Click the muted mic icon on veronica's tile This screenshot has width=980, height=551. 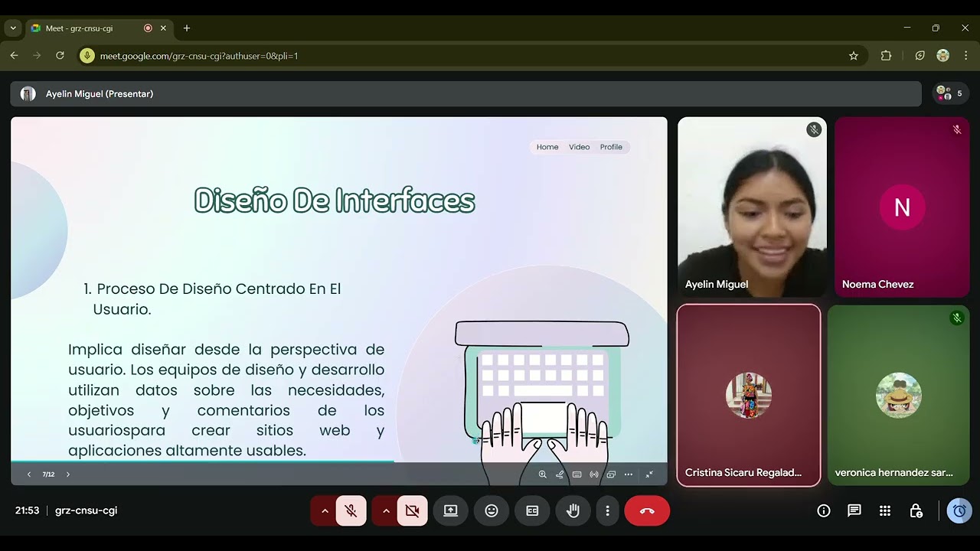[957, 318]
